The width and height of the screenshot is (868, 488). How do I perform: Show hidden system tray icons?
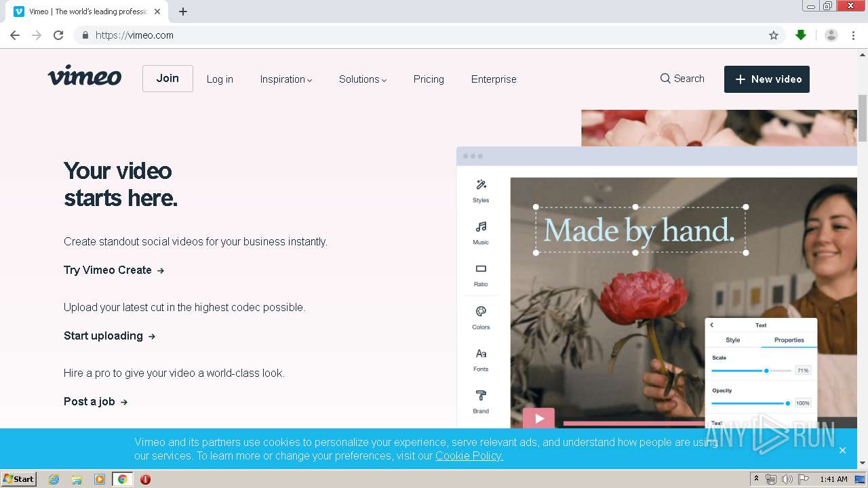point(756,479)
